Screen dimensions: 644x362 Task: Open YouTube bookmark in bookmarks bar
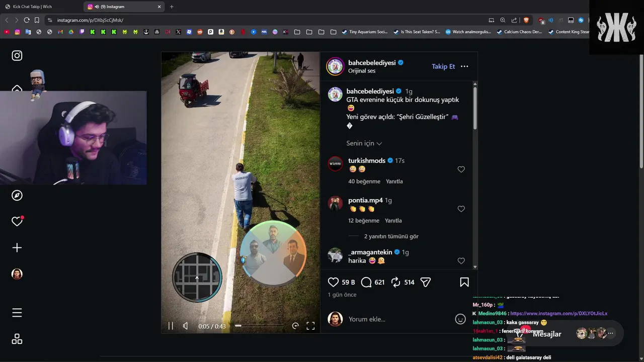[x=7, y=32]
